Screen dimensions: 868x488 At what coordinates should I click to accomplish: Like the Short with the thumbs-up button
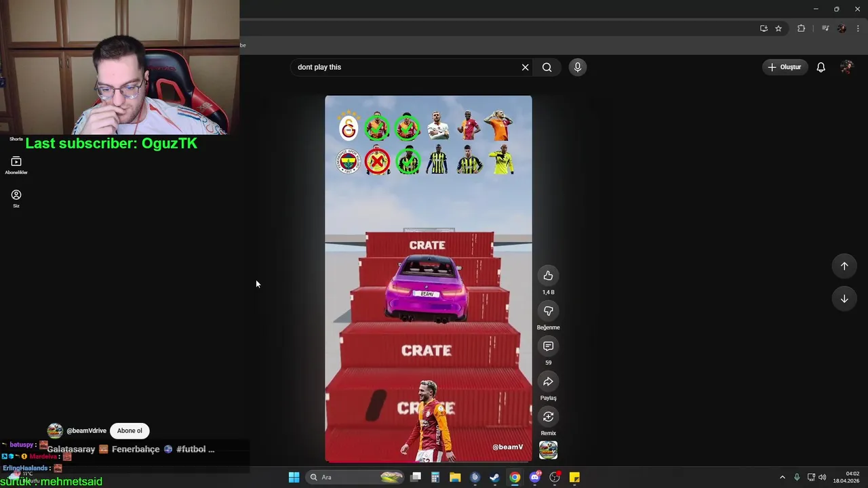point(548,275)
